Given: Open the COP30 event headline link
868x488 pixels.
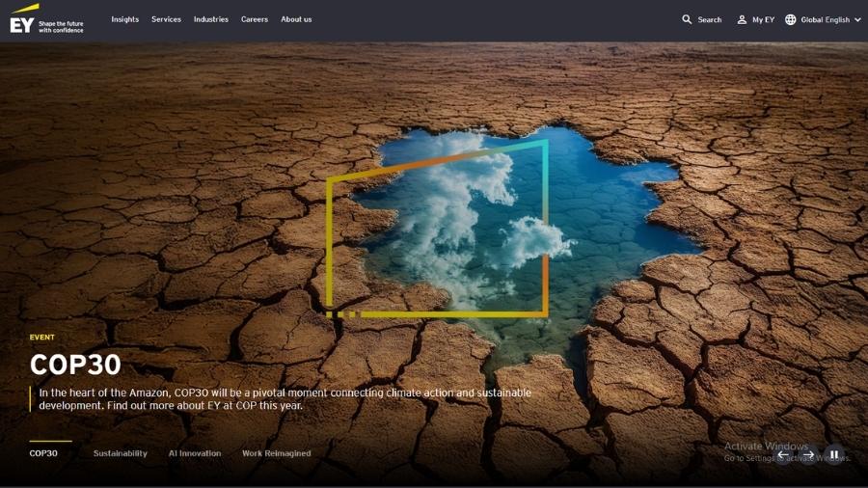Looking at the screenshot, I should [75, 365].
